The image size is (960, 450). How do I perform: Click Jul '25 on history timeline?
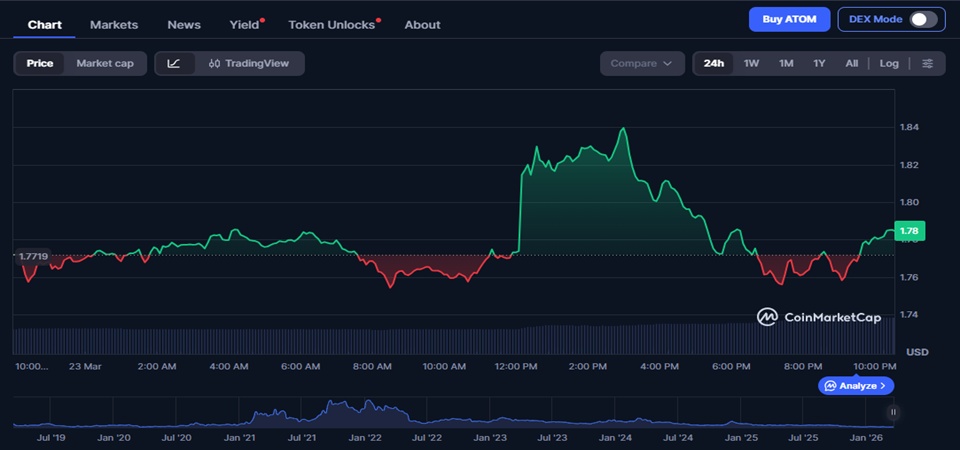(x=803, y=438)
